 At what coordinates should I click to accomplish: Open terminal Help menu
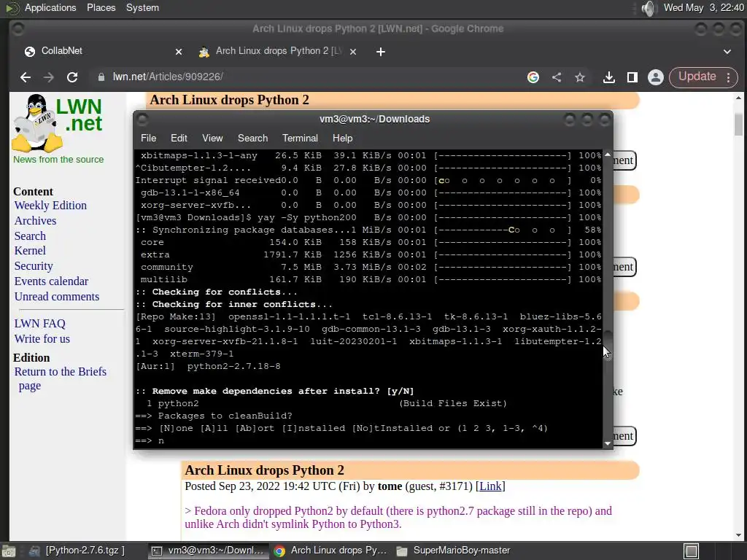(342, 138)
